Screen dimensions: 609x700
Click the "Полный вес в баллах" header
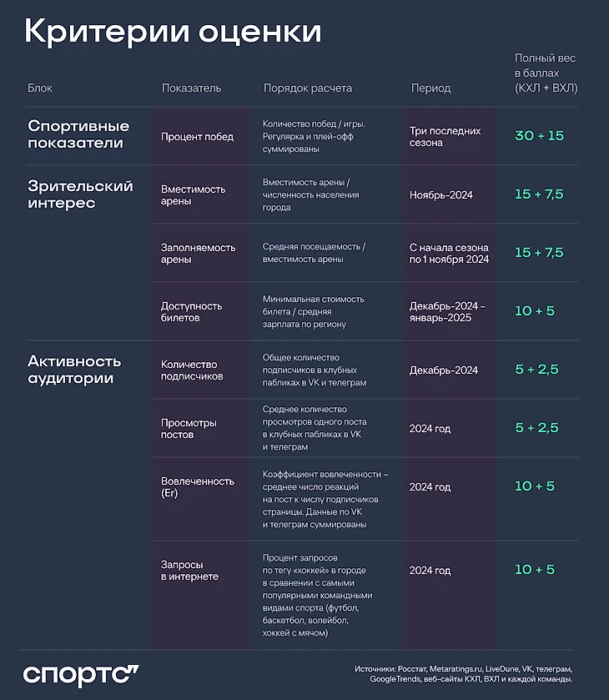tap(546, 73)
